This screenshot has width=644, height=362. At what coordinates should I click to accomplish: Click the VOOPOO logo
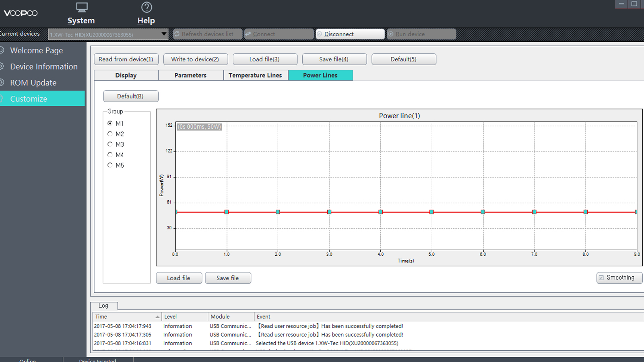coord(21,13)
